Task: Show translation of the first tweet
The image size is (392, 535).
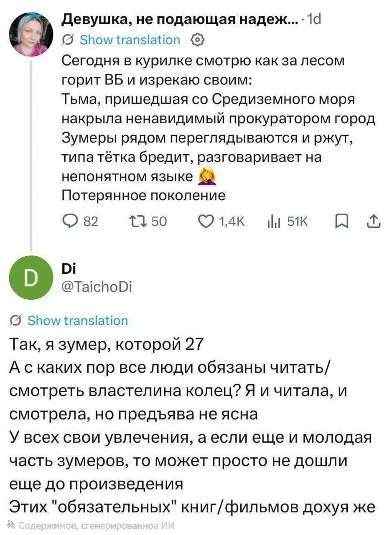Action: click(130, 40)
